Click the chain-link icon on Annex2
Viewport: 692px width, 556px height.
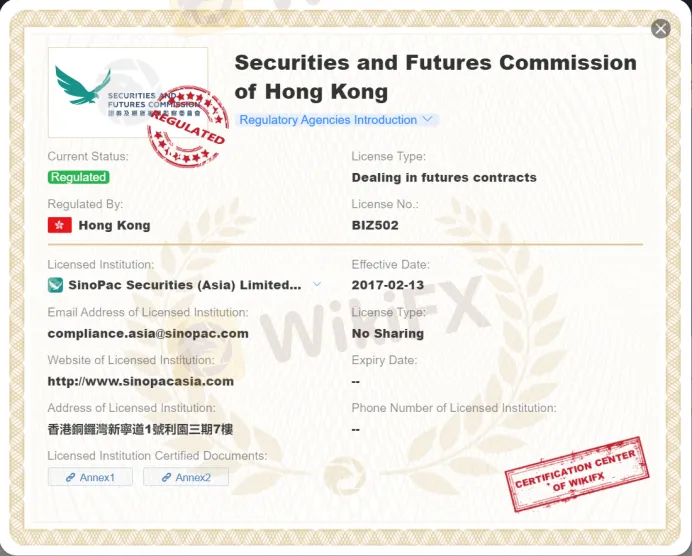click(x=165, y=477)
